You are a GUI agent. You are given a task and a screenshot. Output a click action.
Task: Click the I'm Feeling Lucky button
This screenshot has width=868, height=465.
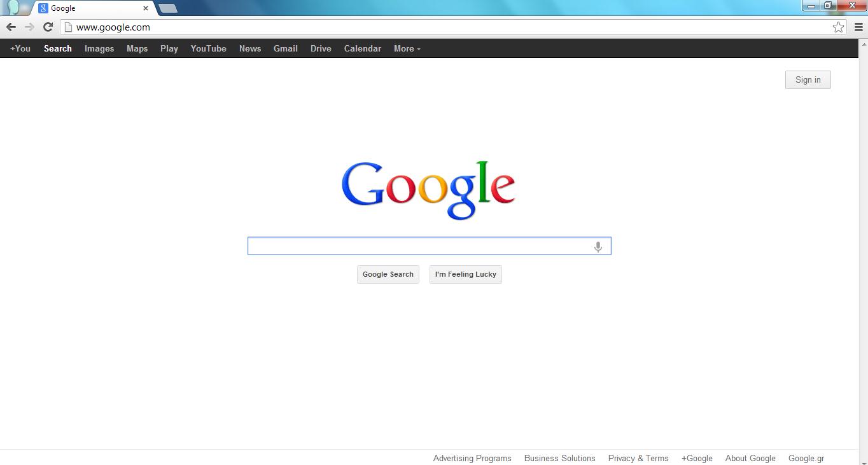click(465, 274)
